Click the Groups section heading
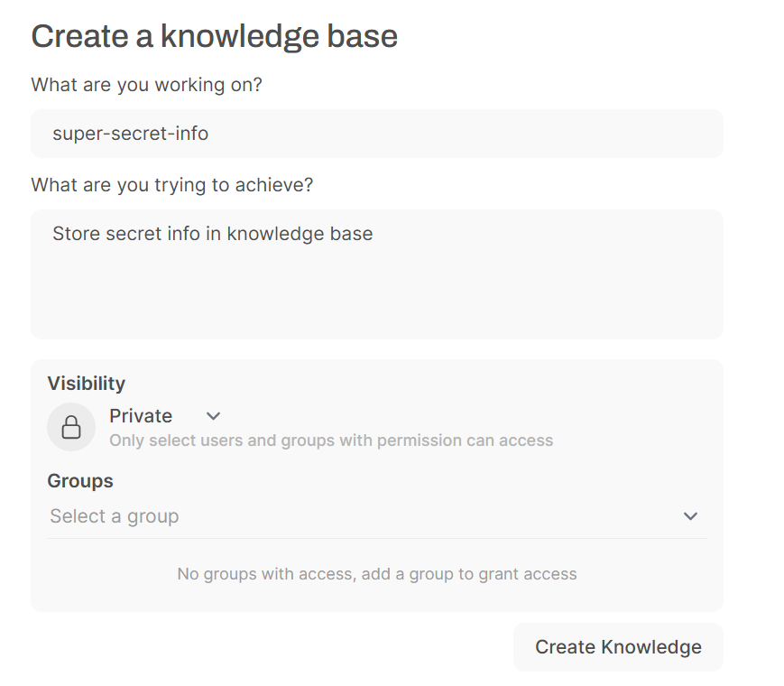This screenshot has height=686, width=784. click(x=80, y=481)
